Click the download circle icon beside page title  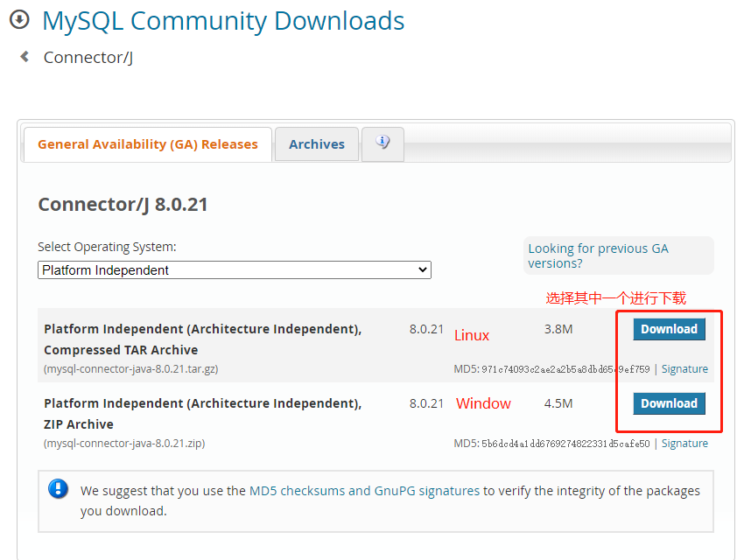pyautogui.click(x=19, y=20)
